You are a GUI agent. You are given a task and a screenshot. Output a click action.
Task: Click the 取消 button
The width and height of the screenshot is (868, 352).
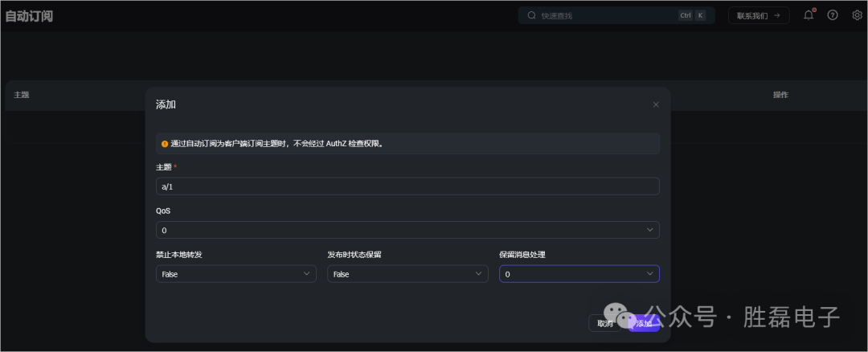pos(605,323)
